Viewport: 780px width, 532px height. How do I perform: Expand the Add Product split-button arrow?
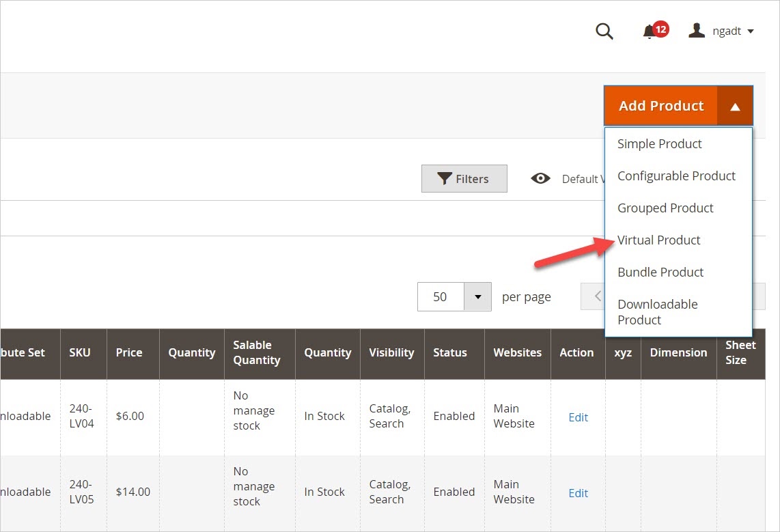735,106
